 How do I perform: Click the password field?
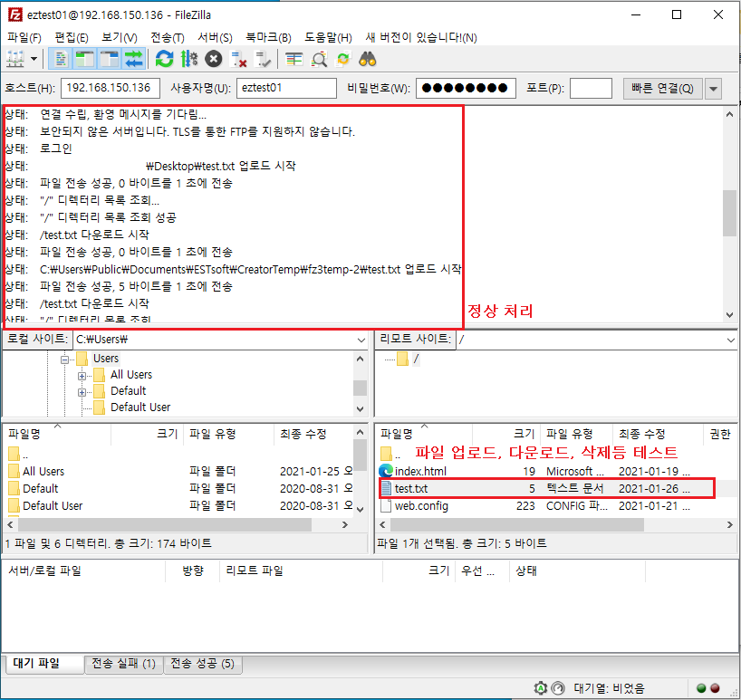[466, 88]
